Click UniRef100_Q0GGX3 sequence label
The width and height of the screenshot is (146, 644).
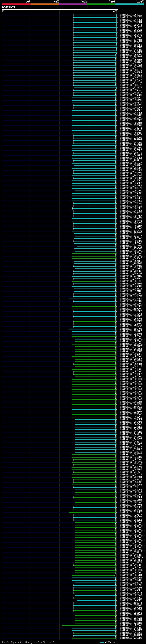tap(131, 77)
